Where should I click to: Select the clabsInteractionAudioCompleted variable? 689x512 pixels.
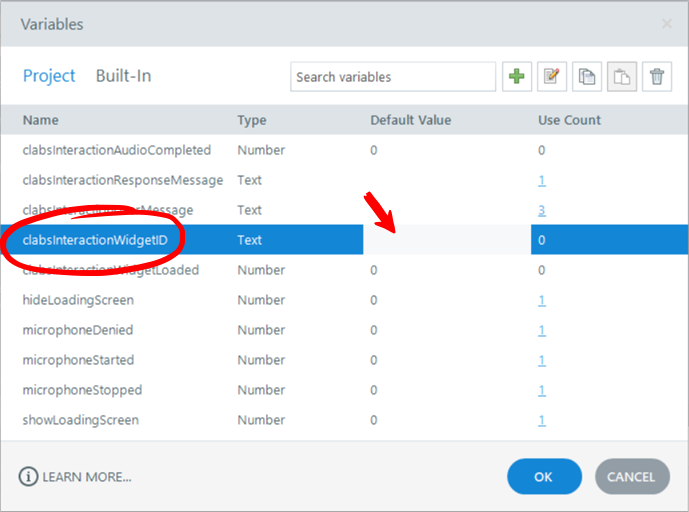pyautogui.click(x=117, y=150)
